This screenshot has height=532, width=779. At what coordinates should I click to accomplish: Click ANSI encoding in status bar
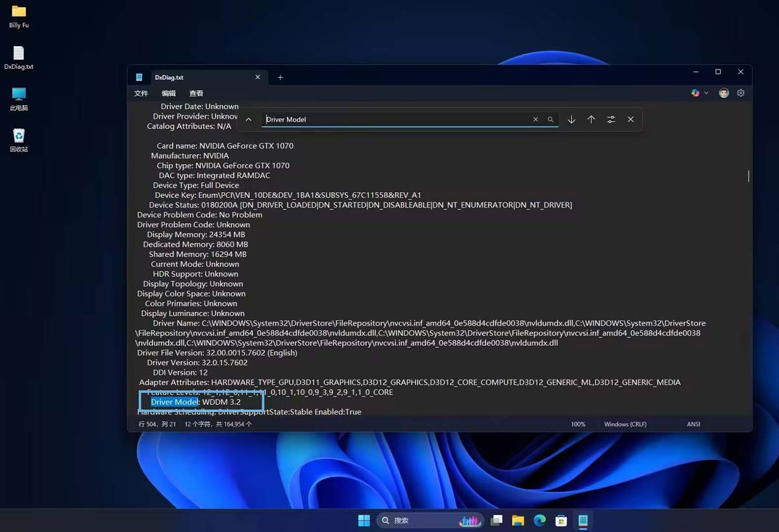point(694,424)
